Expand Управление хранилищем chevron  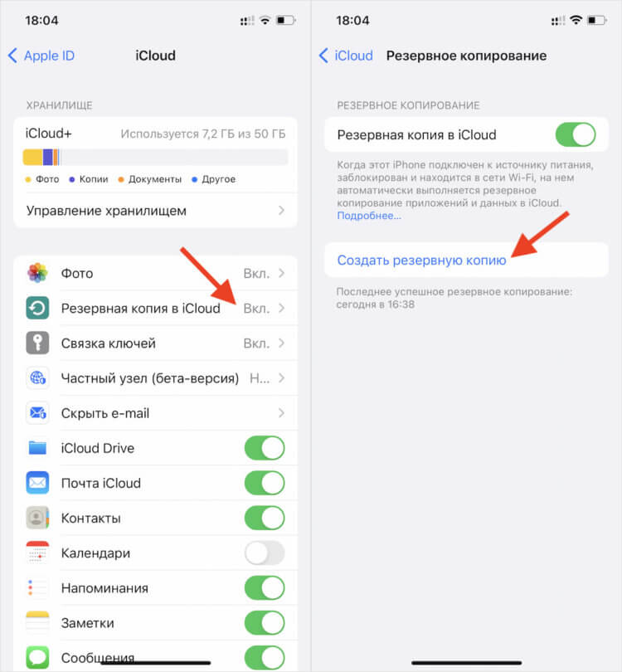281,211
